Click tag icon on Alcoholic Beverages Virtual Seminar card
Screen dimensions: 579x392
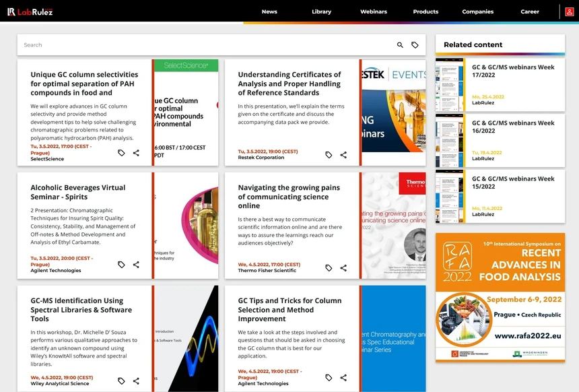pyautogui.click(x=121, y=265)
